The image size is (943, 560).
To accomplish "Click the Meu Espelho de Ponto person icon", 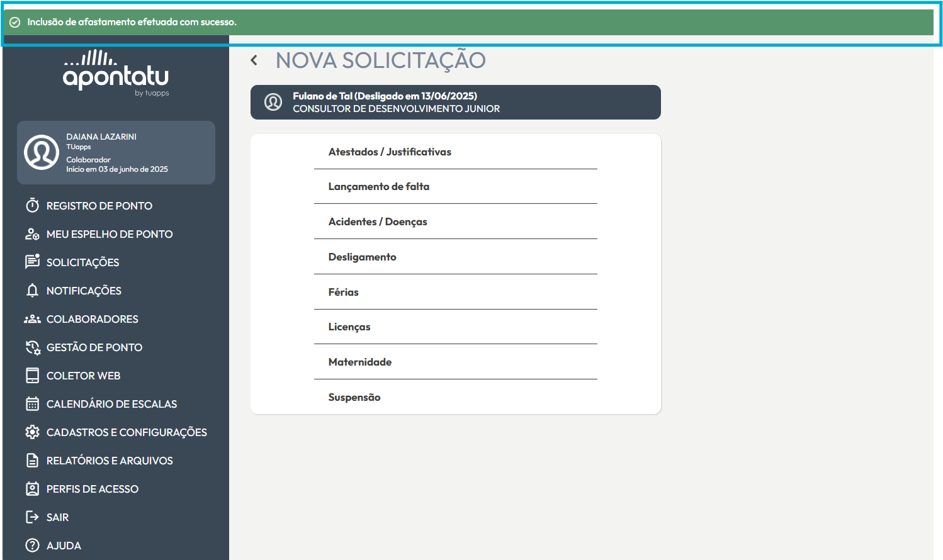I will pos(32,234).
